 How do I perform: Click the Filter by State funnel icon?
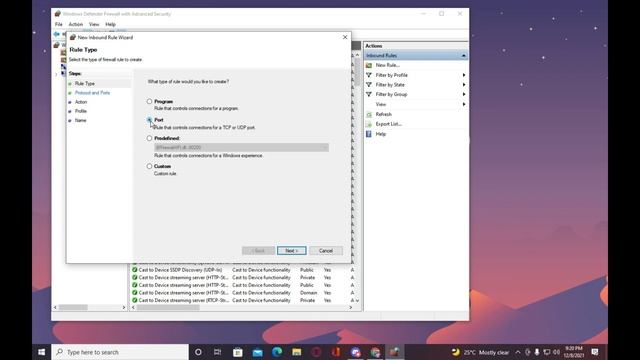[369, 84]
